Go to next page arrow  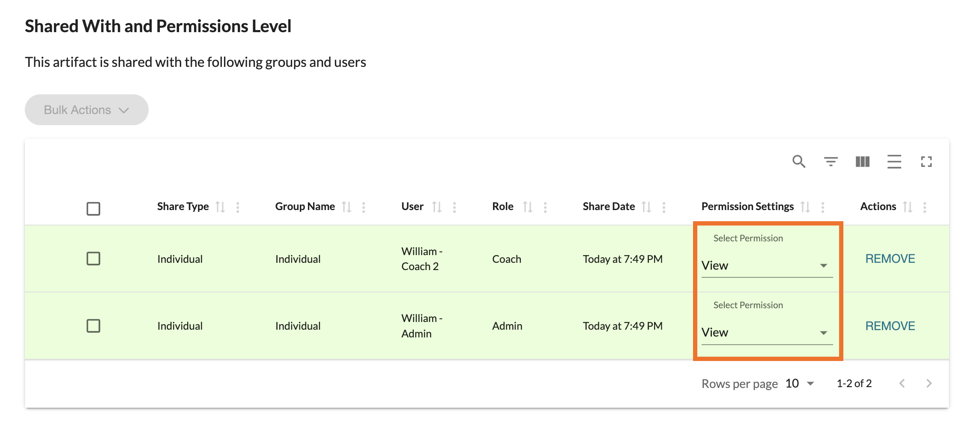(929, 383)
